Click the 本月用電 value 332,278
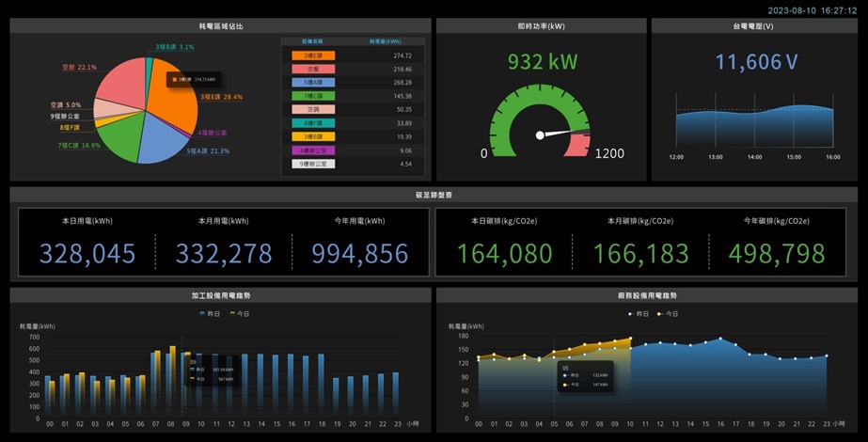868x442 pixels. [x=224, y=254]
